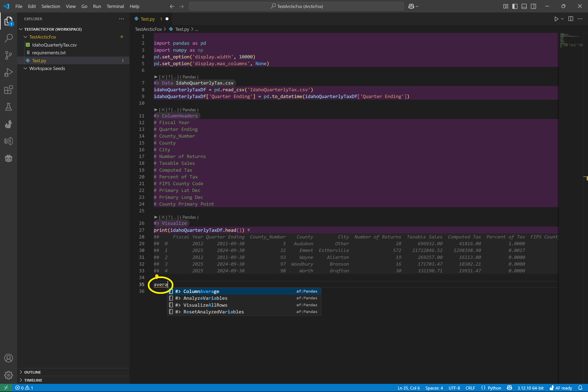Collapse the TestArcticFox folder
The height and width of the screenshot is (392, 588).
pyautogui.click(x=25, y=37)
